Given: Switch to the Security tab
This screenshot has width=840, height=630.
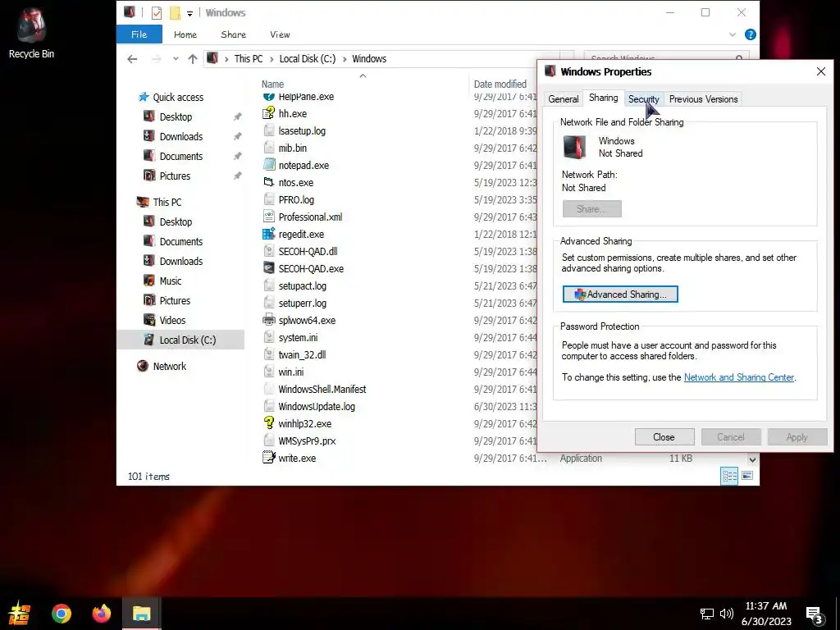Looking at the screenshot, I should [x=643, y=99].
